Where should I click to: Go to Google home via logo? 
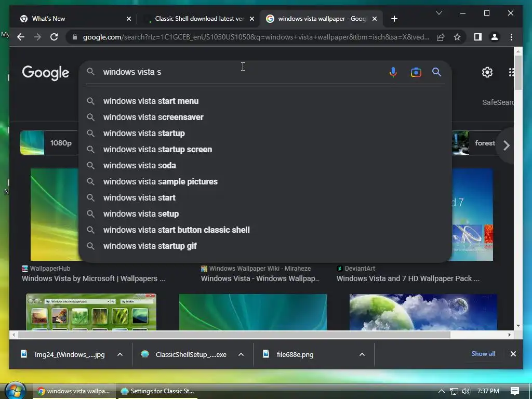tap(46, 73)
